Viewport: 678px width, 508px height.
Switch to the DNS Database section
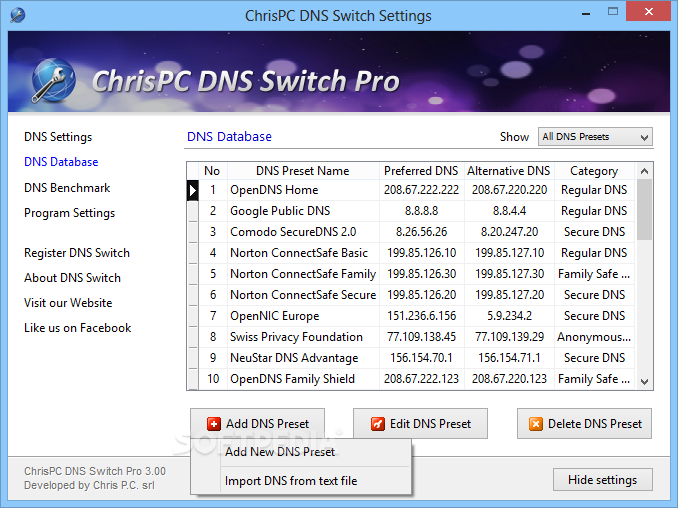pyautogui.click(x=61, y=162)
